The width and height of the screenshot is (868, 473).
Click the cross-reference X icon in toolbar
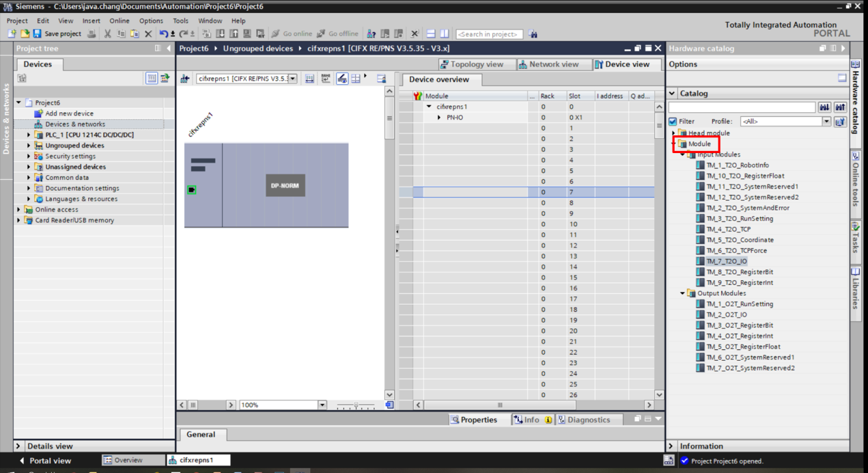pos(415,33)
